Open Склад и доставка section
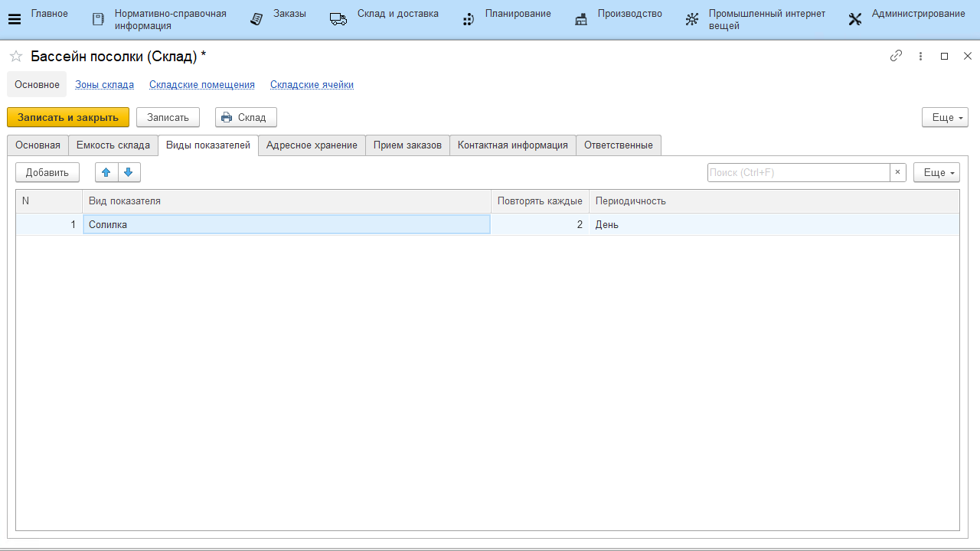 click(384, 19)
